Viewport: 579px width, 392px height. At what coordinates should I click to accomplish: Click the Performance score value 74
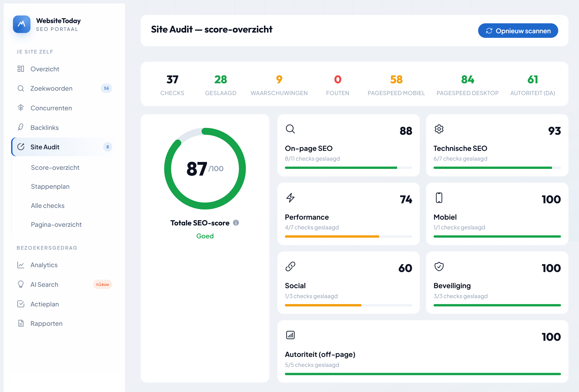coord(406,200)
